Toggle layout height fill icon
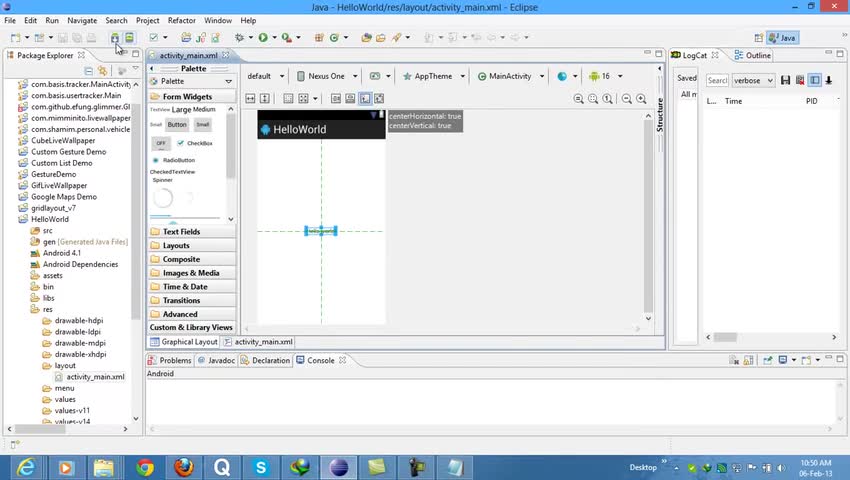Image resolution: width=850 pixels, height=480 pixels. (265, 98)
